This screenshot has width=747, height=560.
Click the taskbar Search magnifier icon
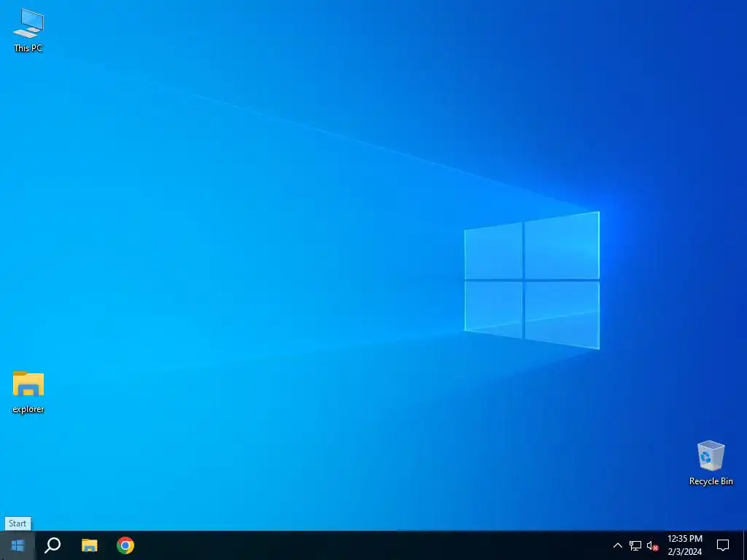coord(53,545)
